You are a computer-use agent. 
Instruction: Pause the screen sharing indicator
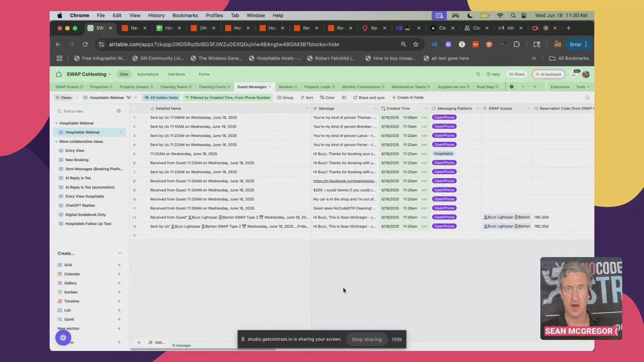click(243, 339)
